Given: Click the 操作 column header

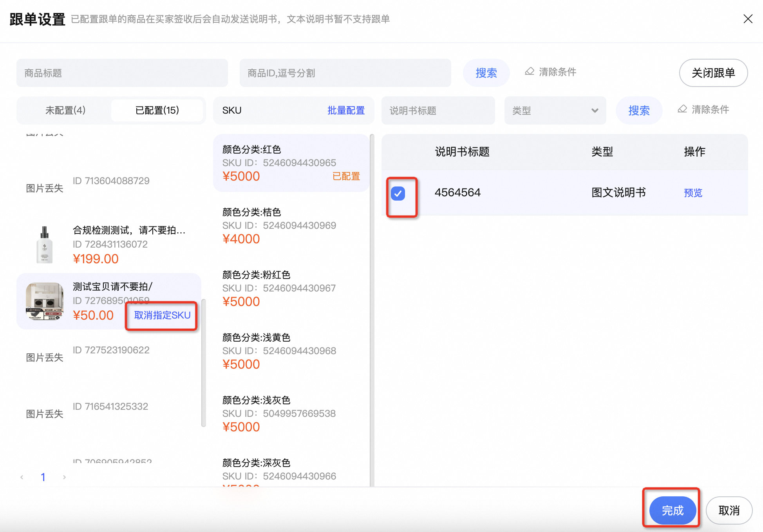Looking at the screenshot, I should (694, 152).
